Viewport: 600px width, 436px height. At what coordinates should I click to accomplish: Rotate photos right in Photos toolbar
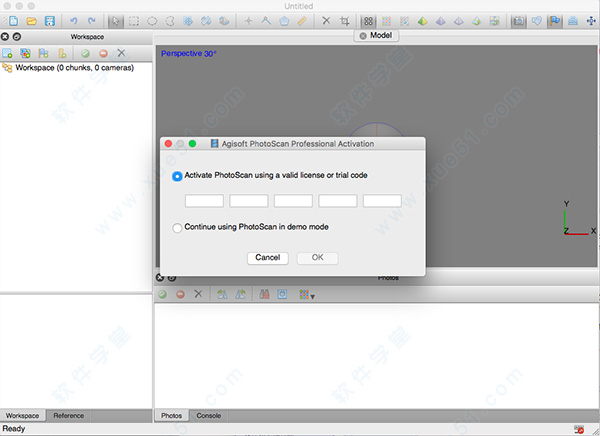pos(241,294)
